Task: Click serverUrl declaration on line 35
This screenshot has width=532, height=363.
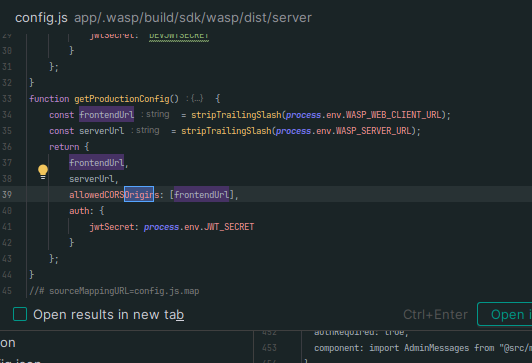Action: [x=101, y=131]
